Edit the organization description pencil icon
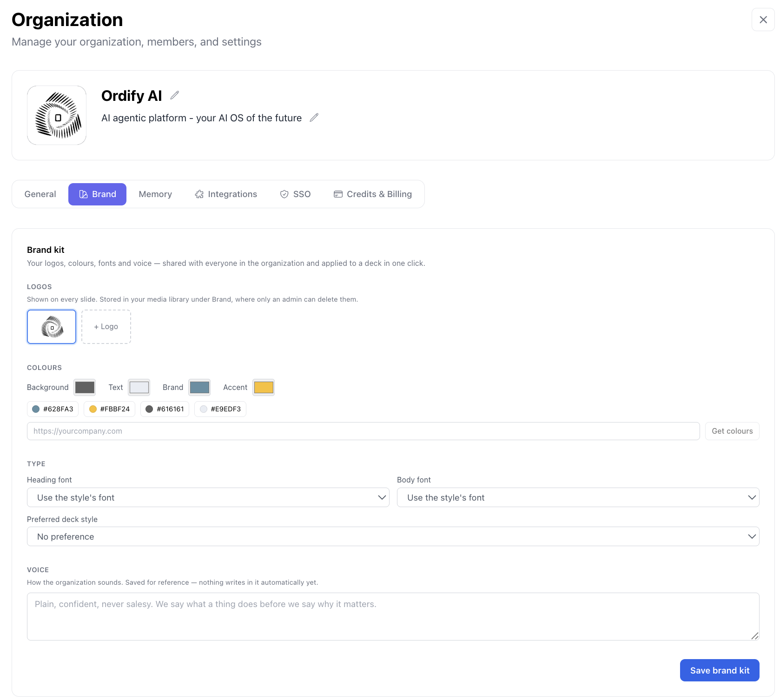This screenshot has width=780, height=700. [x=314, y=118]
